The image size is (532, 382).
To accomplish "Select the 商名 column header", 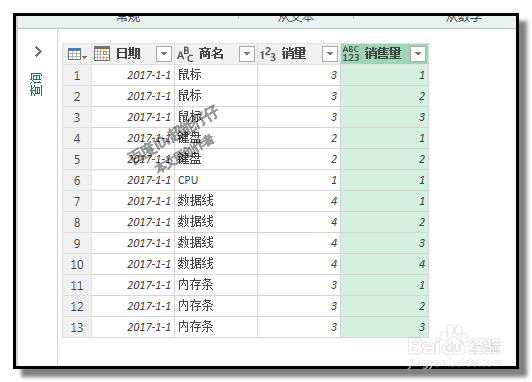I will tap(216, 54).
